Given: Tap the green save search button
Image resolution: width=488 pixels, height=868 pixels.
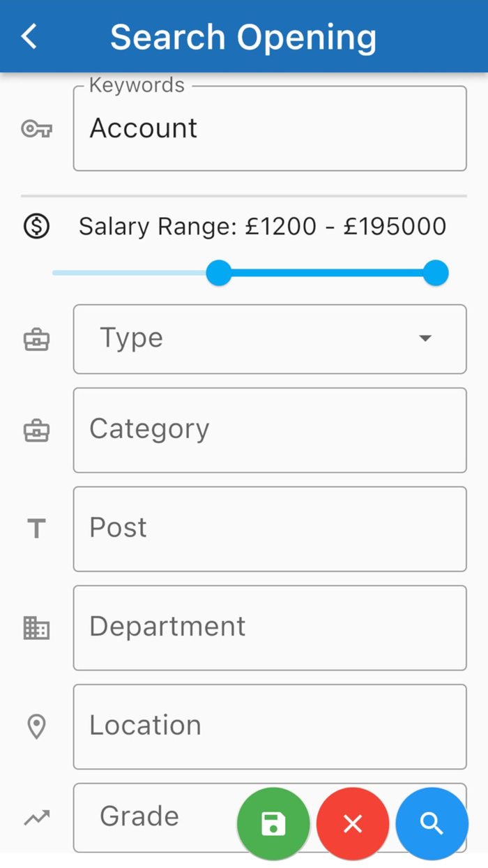Looking at the screenshot, I should (273, 823).
